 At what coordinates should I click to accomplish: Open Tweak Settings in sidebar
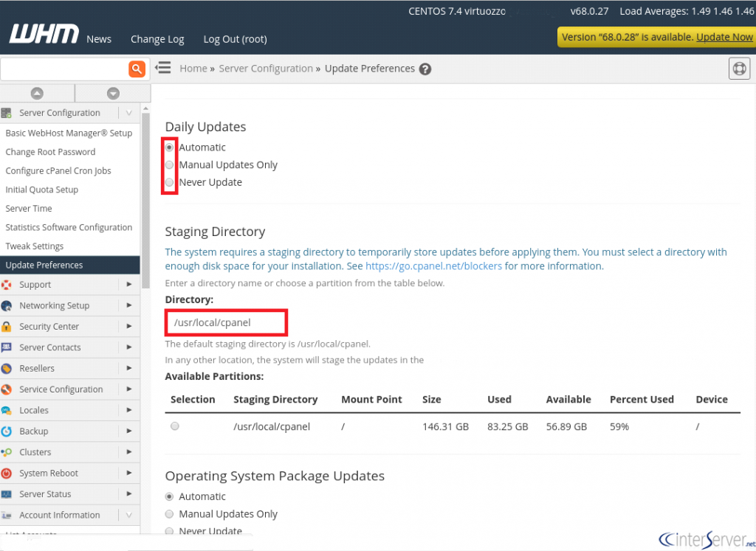click(34, 246)
